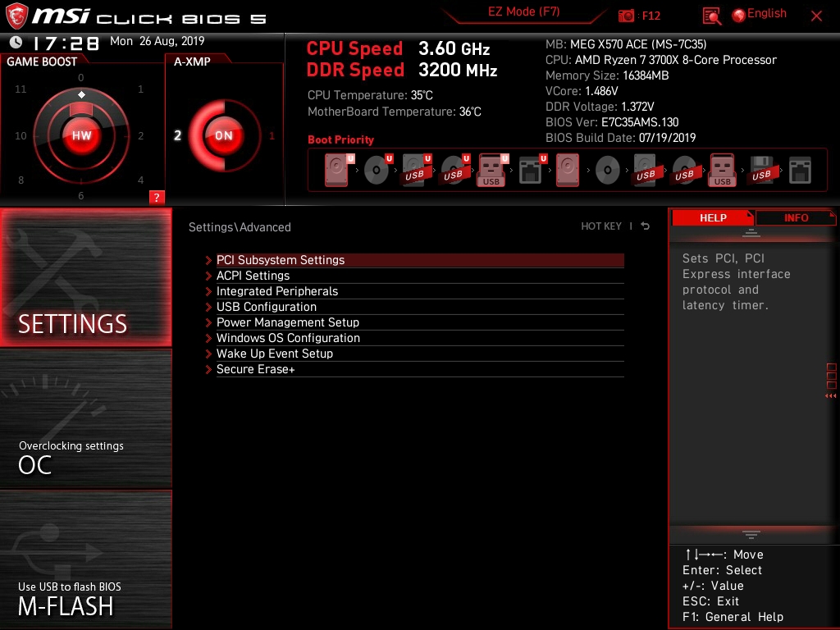Click the VCore 1.486V value

tap(601, 91)
